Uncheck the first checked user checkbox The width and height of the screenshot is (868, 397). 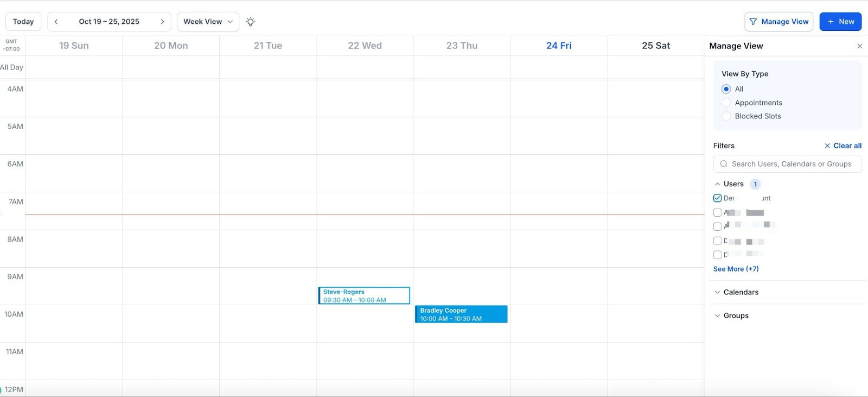(717, 198)
